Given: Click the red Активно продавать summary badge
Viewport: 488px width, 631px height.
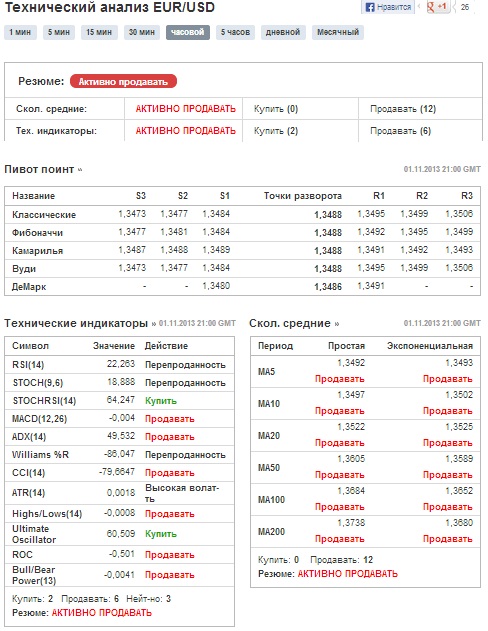Looking at the screenshot, I should 123,81.
